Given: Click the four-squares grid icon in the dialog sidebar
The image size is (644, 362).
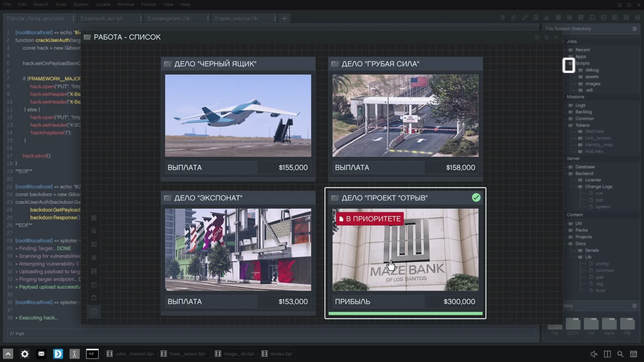Looking at the screenshot, I should click(94, 218).
